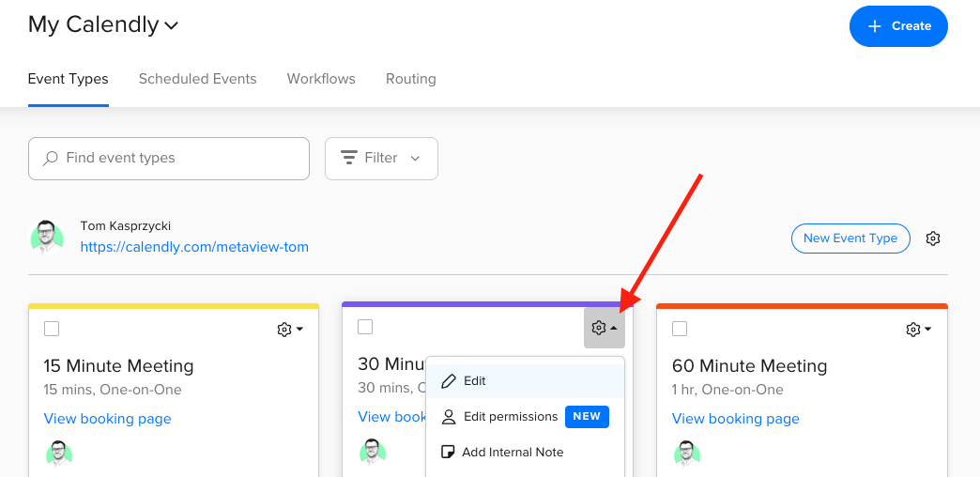Click Tom Kasprzycki's profile avatar
The height and width of the screenshot is (477, 980).
[47, 238]
